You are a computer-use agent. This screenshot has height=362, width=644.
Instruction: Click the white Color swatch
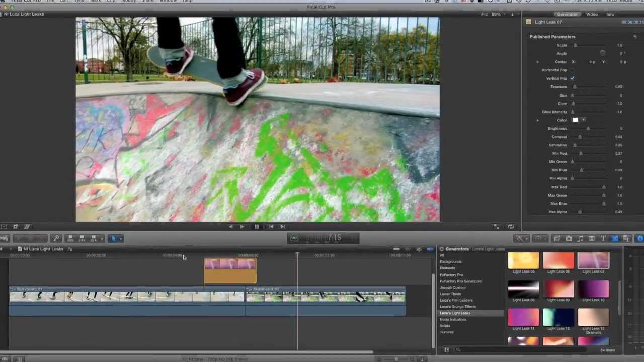click(x=576, y=120)
